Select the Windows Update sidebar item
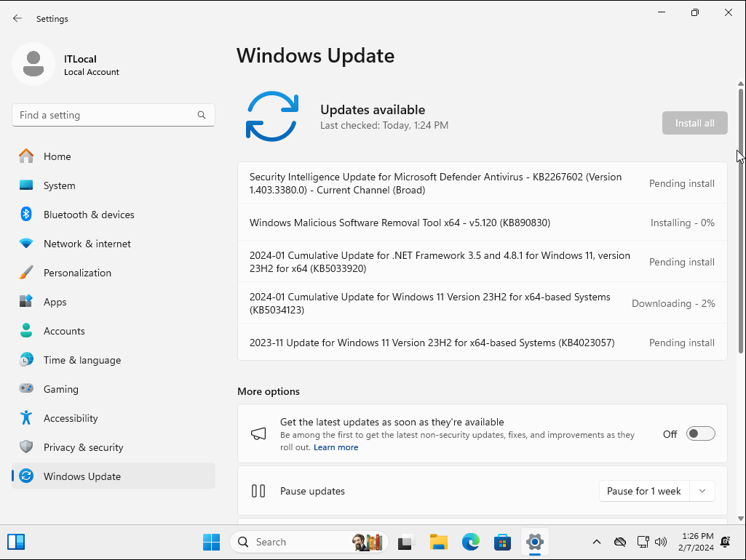 [114, 476]
